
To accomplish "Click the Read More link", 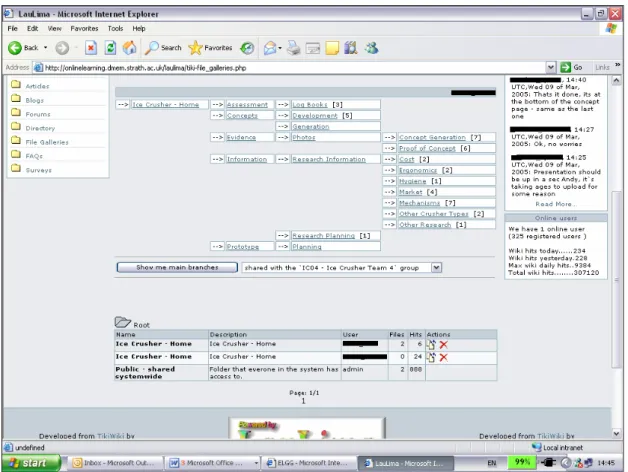I will (x=556, y=204).
